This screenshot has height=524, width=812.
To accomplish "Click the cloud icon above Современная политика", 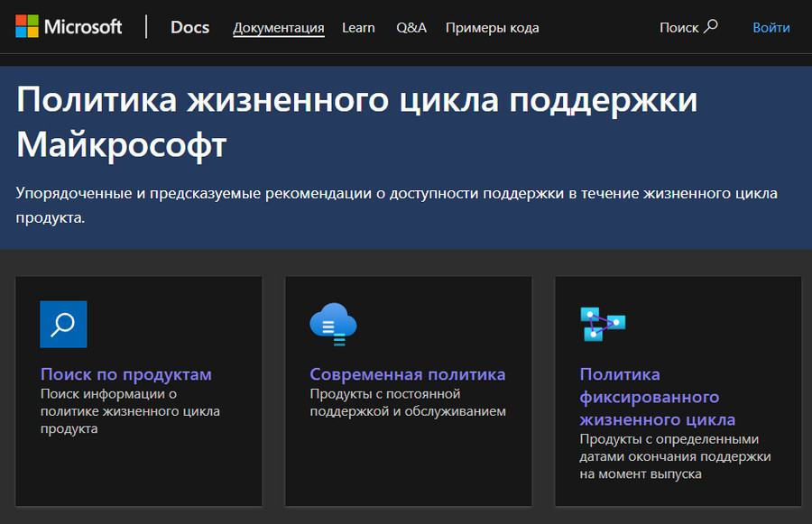I will [x=333, y=324].
